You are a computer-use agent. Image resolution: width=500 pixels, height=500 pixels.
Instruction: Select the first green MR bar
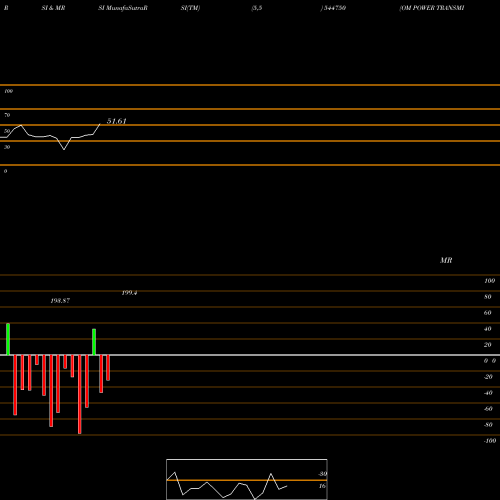coord(8,339)
